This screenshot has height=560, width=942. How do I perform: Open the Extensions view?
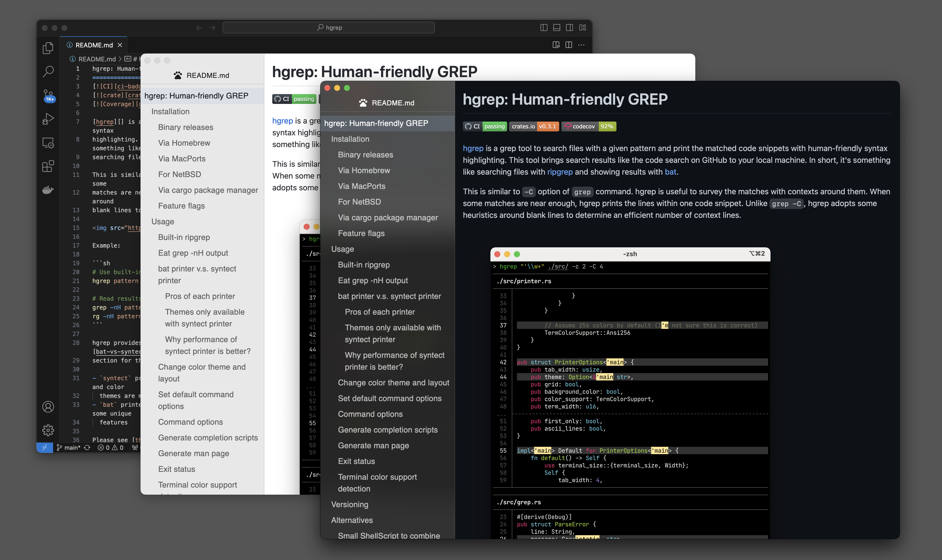[48, 166]
